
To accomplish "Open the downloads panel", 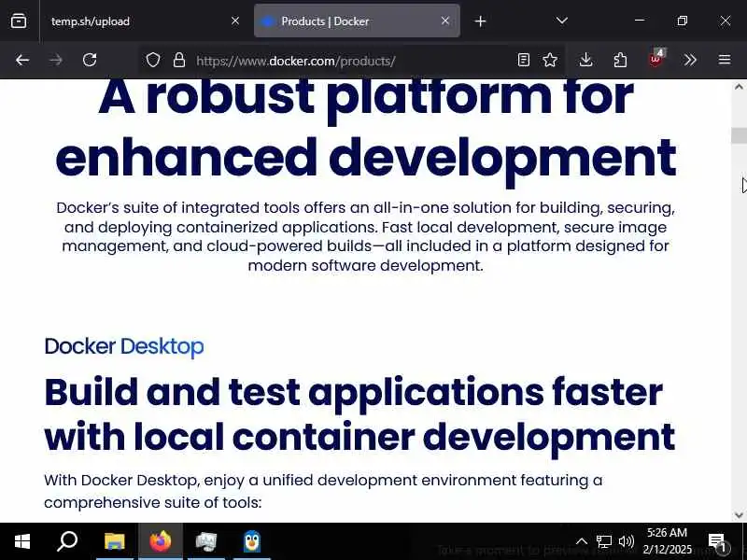I will click(x=586, y=60).
